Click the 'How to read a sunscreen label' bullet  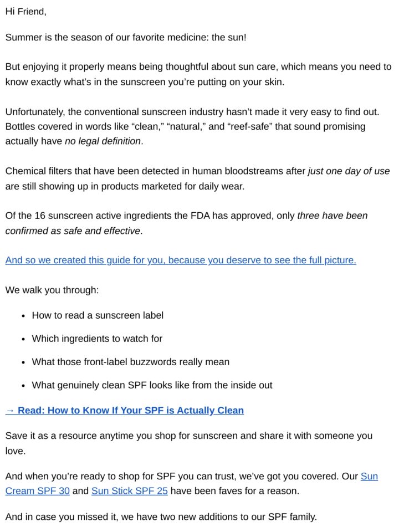(x=98, y=315)
